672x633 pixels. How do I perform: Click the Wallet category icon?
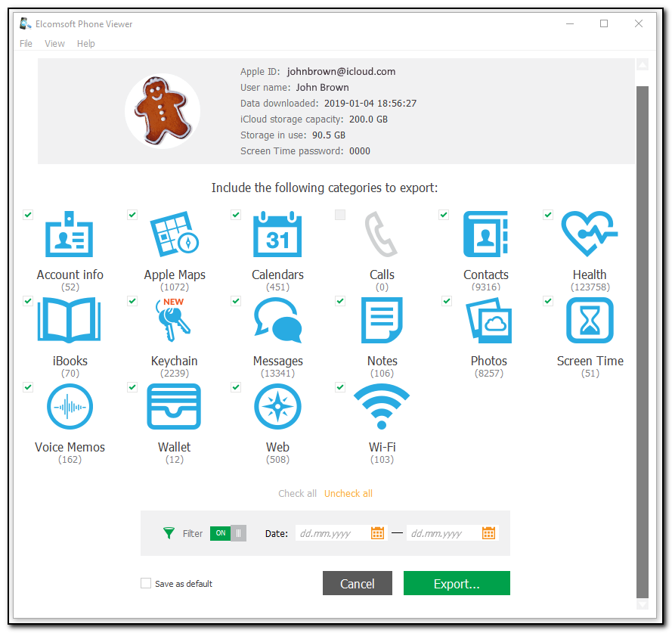coord(174,407)
